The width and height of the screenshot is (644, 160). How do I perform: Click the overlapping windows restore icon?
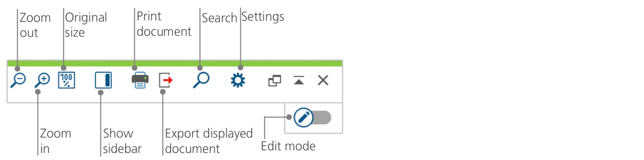point(275,80)
